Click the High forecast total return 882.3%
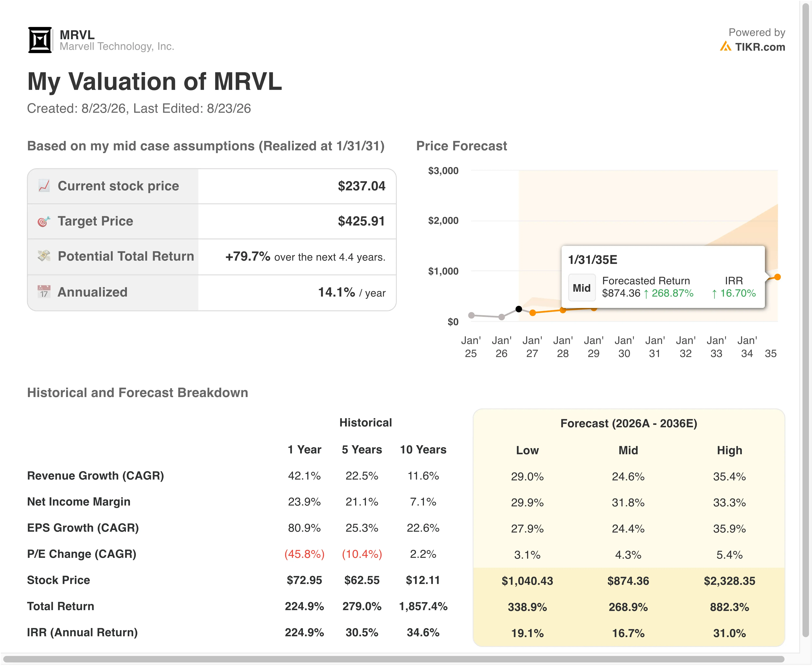The image size is (812, 666). click(x=730, y=607)
